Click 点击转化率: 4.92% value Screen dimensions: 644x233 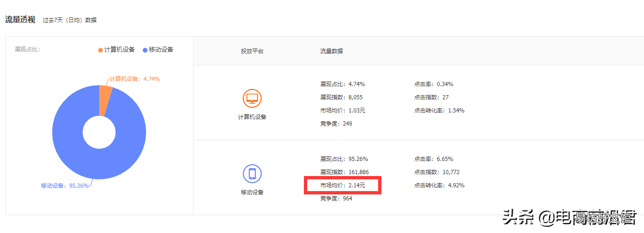point(439,185)
